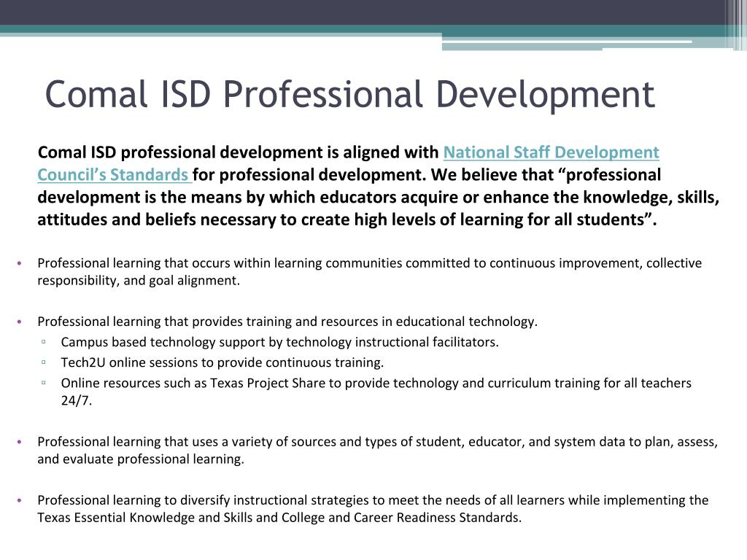Select sub-bullet Campus based technology support
The image size is (747, 560).
coord(279,342)
